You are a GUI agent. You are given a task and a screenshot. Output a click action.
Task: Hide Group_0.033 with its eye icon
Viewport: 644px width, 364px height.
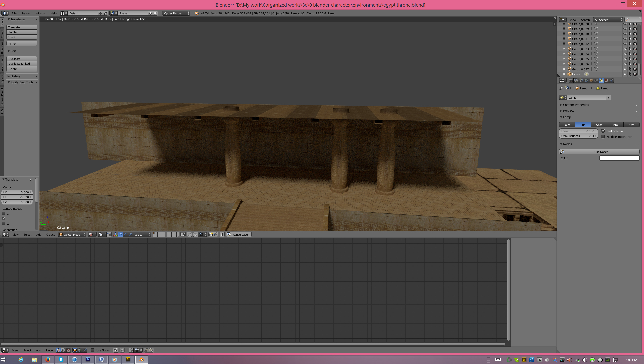pyautogui.click(x=625, y=49)
